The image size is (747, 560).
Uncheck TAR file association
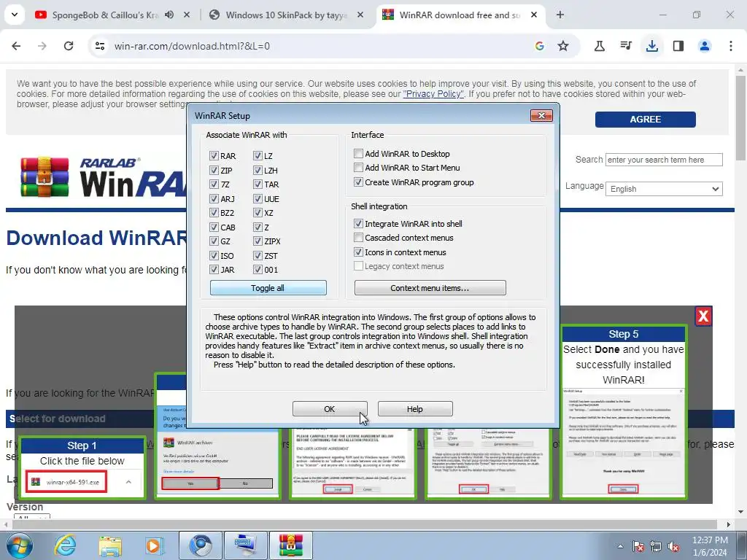(x=258, y=184)
